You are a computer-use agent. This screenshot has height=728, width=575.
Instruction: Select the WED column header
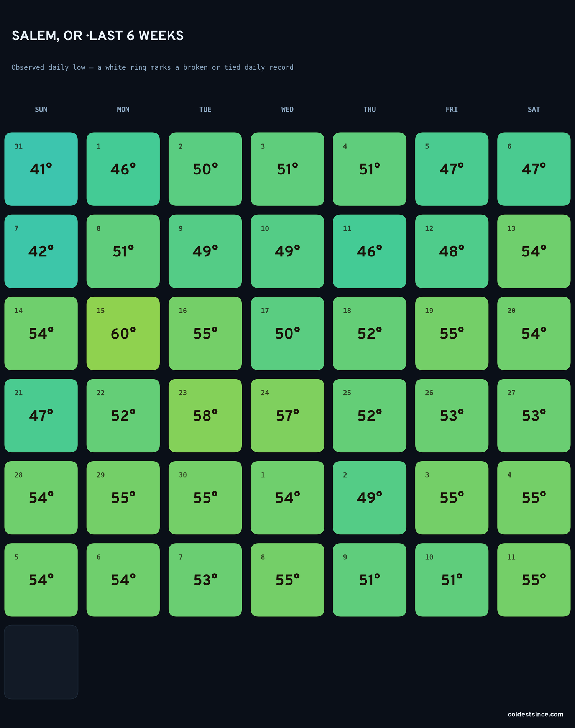coord(287,109)
